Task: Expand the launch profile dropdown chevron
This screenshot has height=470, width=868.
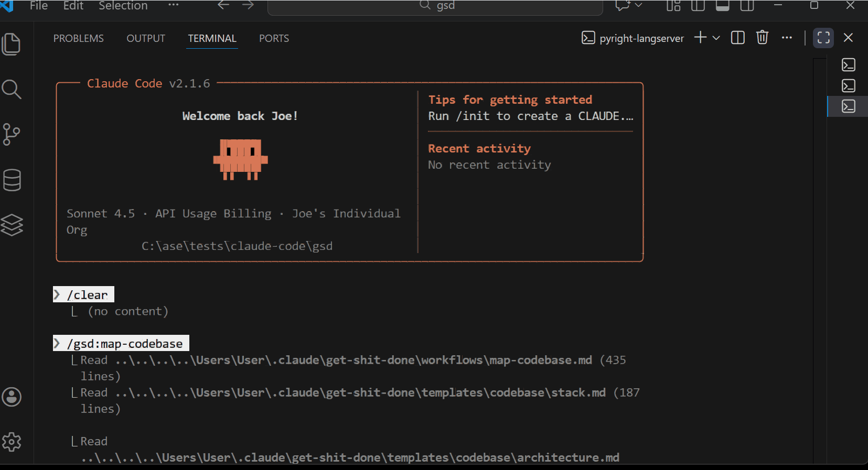Action: [716, 38]
